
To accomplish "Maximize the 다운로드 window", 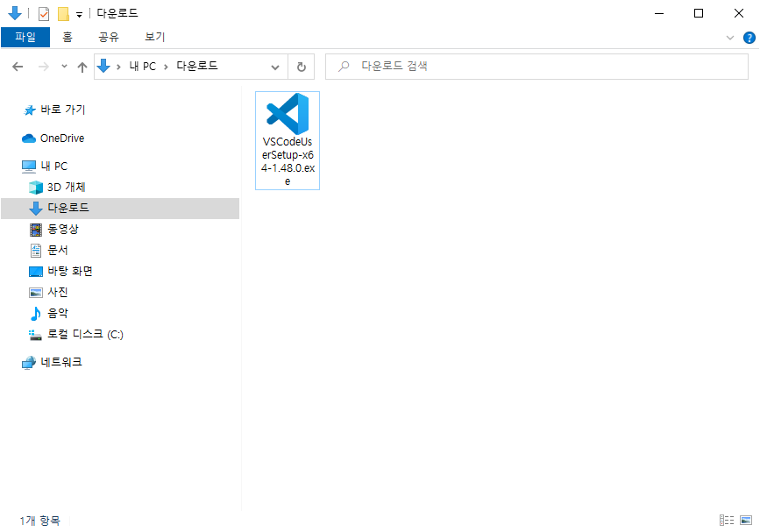I will (x=699, y=13).
